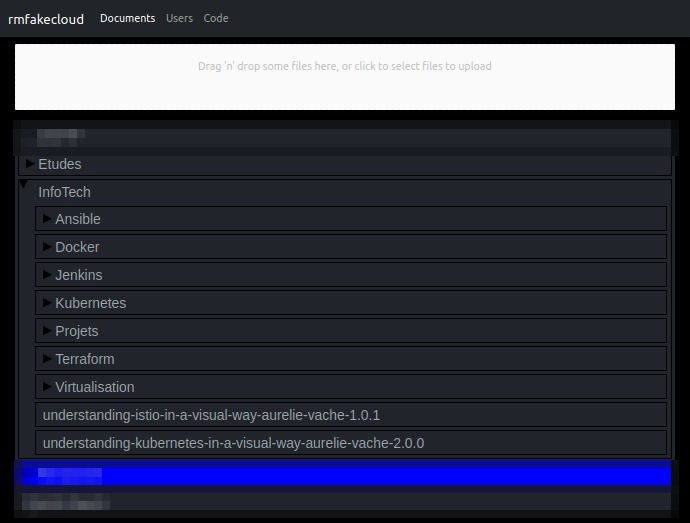This screenshot has height=523, width=690.
Task: Select the Etudes folder label
Action: click(60, 164)
